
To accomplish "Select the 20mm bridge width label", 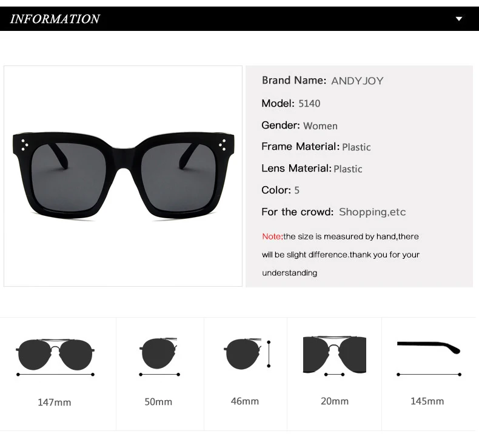I will click(335, 401).
